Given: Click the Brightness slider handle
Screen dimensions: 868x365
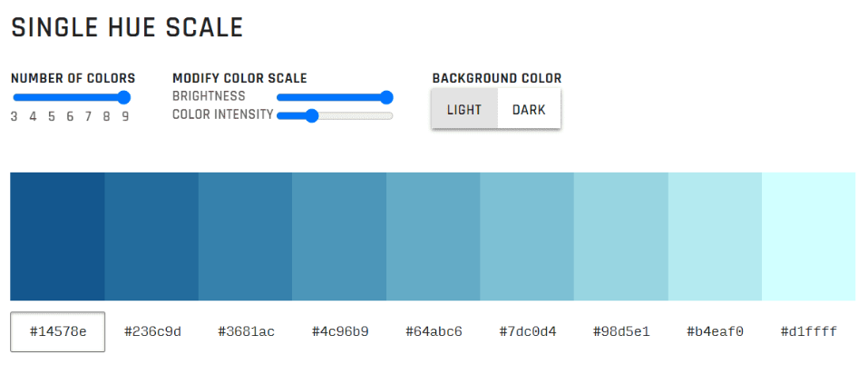Looking at the screenshot, I should pos(386,97).
